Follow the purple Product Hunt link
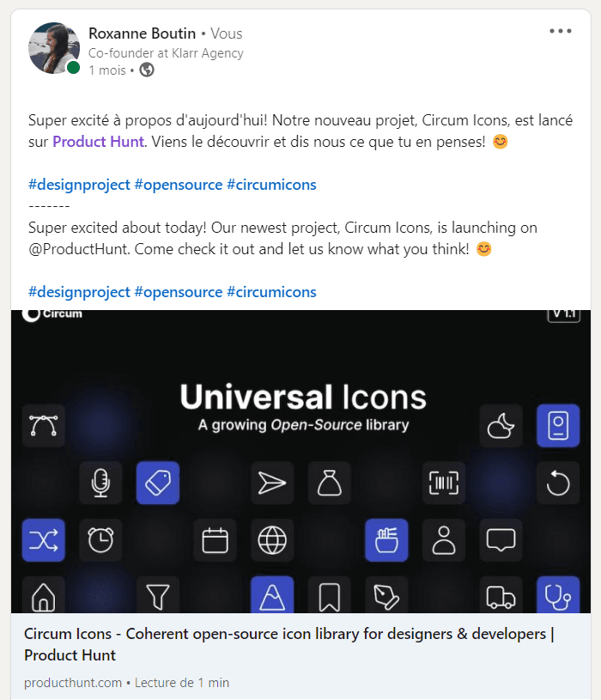Image resolution: width=601 pixels, height=700 pixels. pos(98,142)
